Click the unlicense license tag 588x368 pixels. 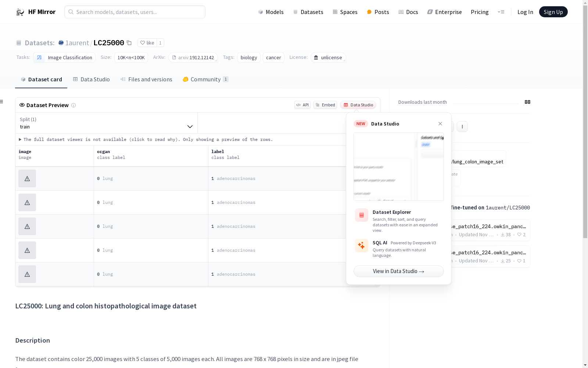(x=328, y=57)
